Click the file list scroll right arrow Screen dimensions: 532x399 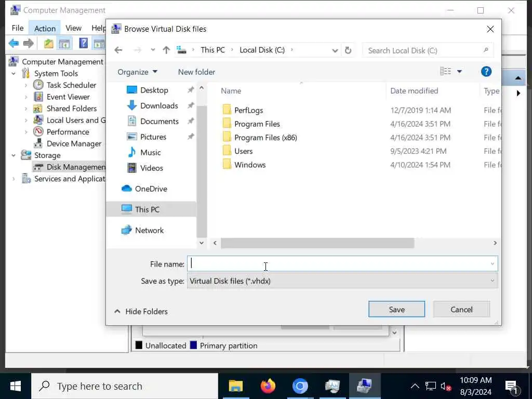pyautogui.click(x=495, y=243)
